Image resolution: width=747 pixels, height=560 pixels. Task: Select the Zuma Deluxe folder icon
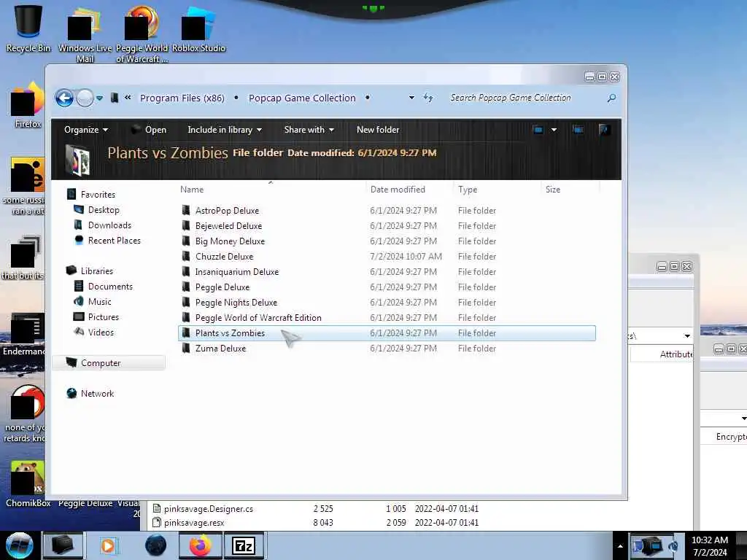click(x=186, y=348)
